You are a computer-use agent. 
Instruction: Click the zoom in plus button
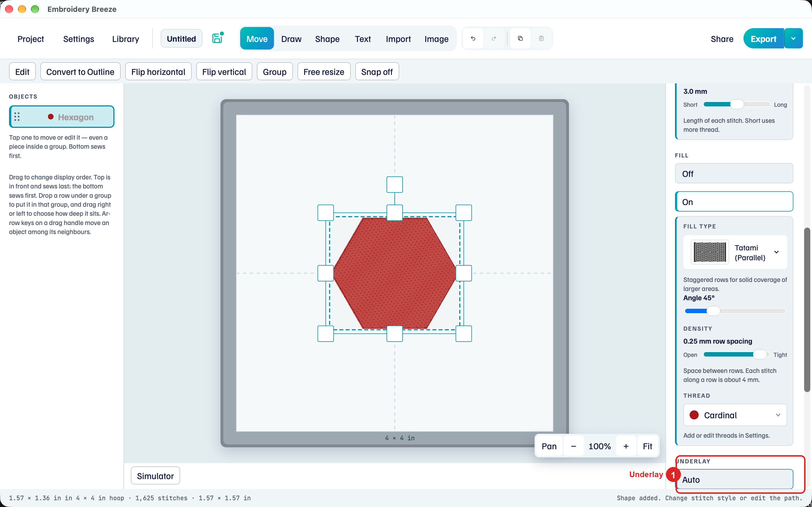(626, 446)
